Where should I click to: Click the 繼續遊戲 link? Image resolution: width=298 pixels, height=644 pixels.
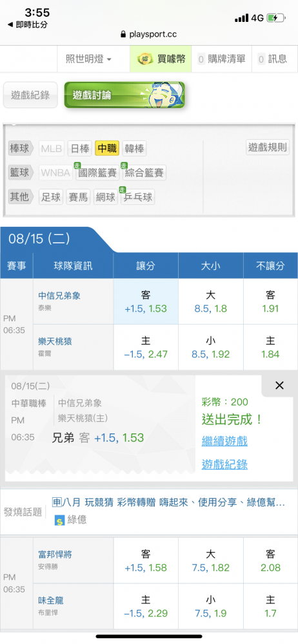click(224, 442)
